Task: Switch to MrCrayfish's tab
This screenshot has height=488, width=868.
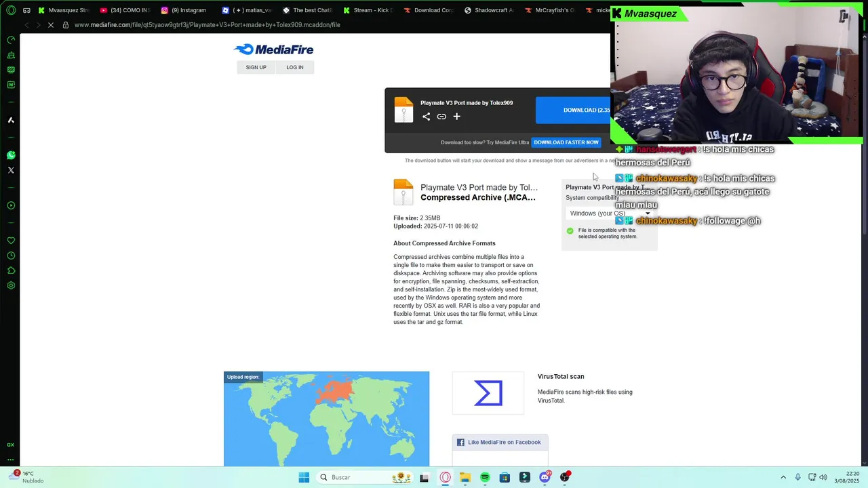Action: coord(551,10)
